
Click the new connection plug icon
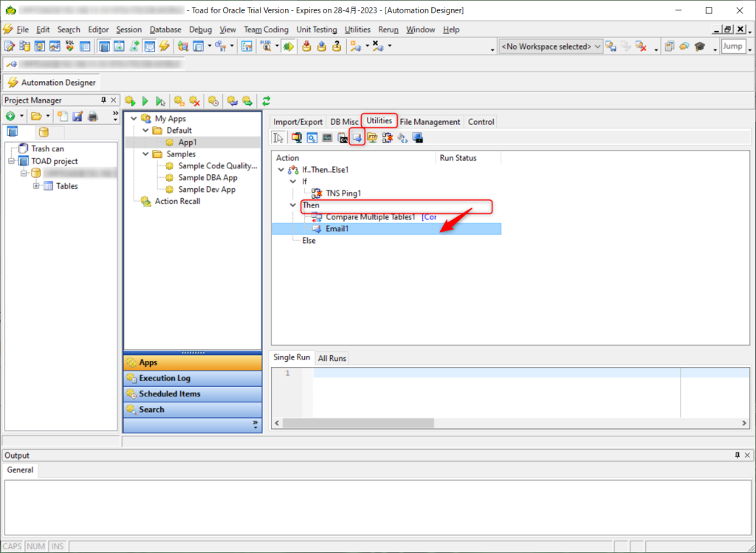(x=356, y=47)
